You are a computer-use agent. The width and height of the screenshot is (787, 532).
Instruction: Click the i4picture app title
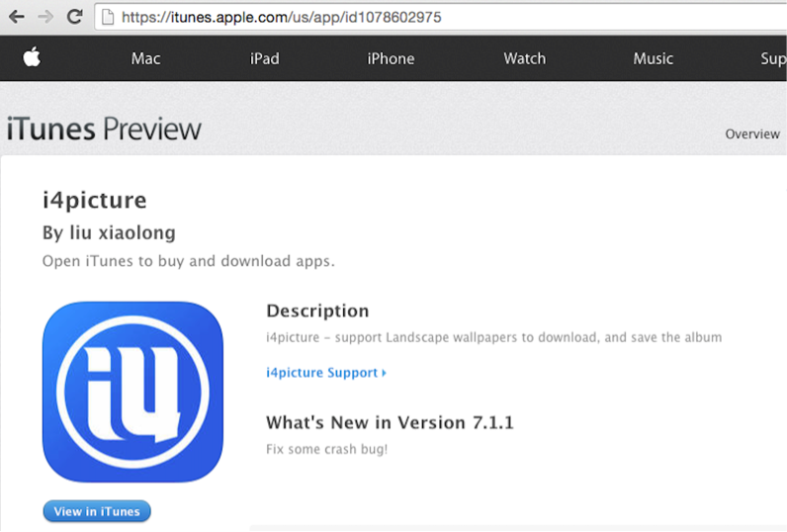coord(94,201)
